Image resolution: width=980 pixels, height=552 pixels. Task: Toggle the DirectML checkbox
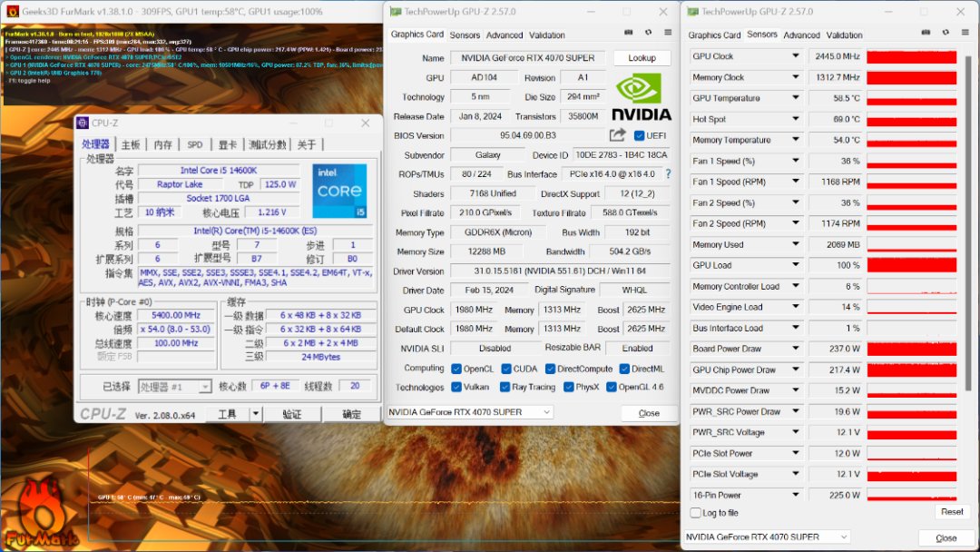click(x=624, y=369)
